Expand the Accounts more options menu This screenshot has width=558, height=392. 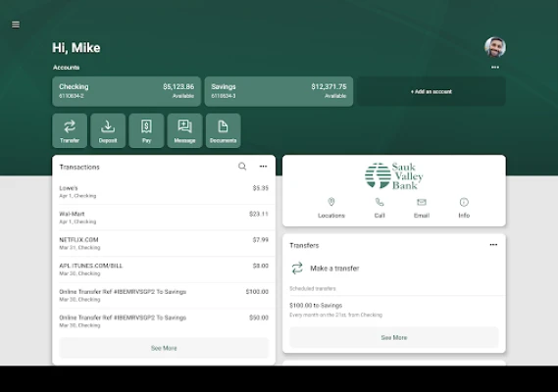(495, 68)
